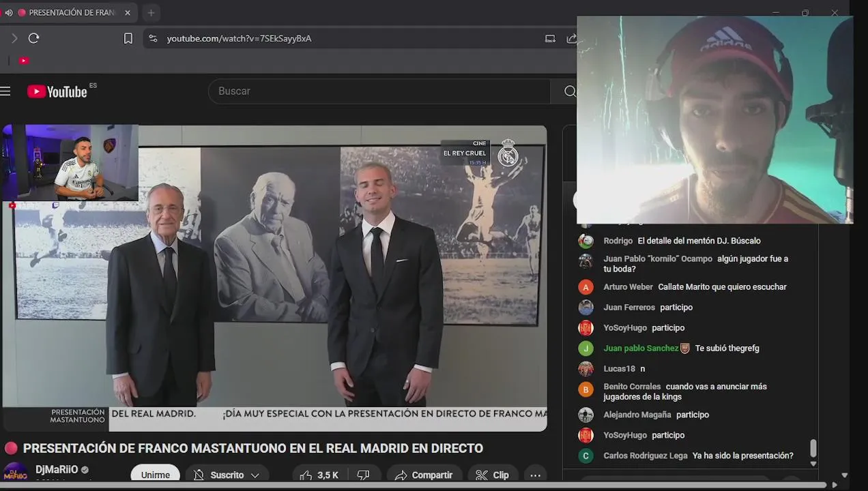Click Juan pablo Sanchez's green avatar
The width and height of the screenshot is (868, 491).
pos(585,348)
